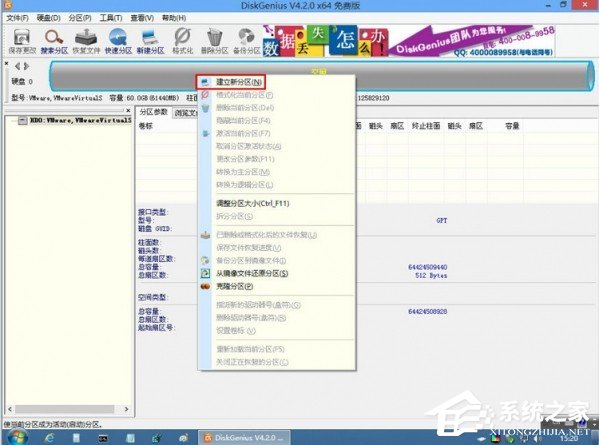Launch 快速分区 quick partition from toolbar

tap(118, 42)
